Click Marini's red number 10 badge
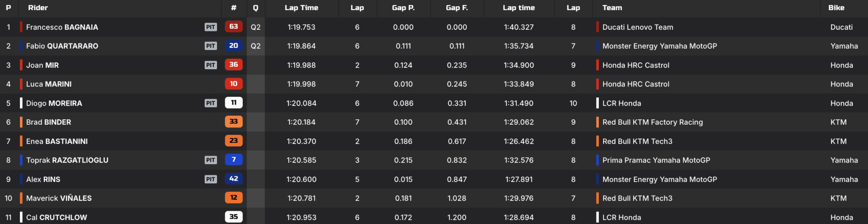 point(234,84)
